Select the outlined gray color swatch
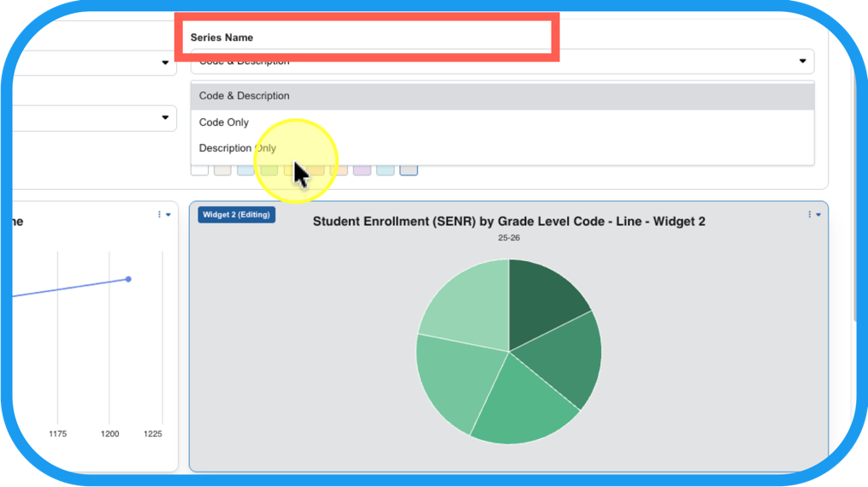Screen dimensions: 868x487 409,169
